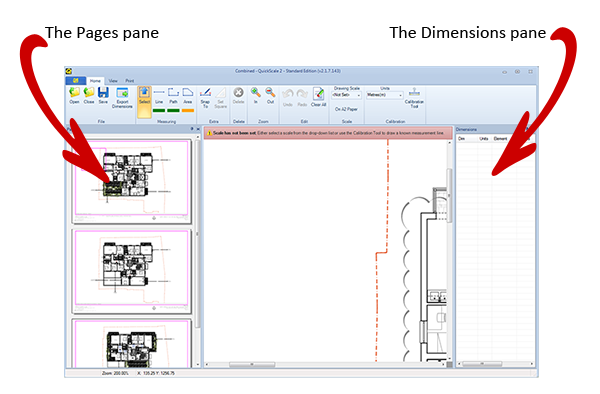
Task: Choose the Area measuring tool
Action: (x=188, y=95)
